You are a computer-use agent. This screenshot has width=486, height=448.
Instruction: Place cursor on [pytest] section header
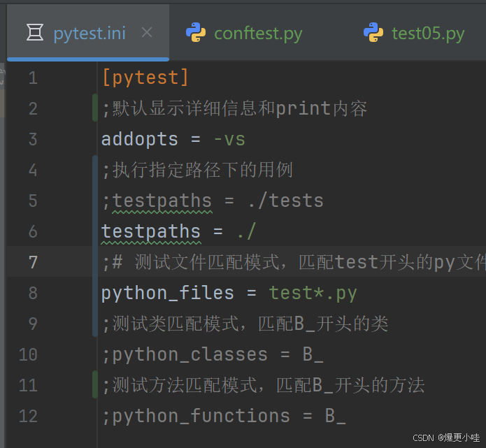(x=145, y=78)
